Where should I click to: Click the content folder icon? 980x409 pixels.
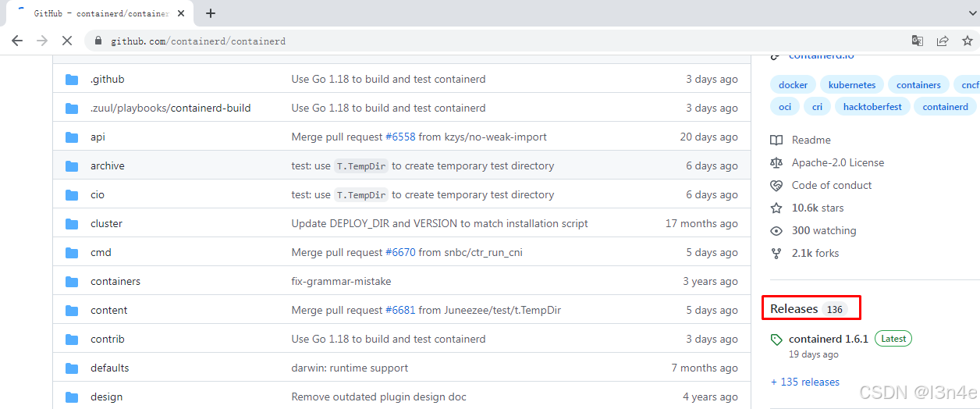pyautogui.click(x=73, y=310)
